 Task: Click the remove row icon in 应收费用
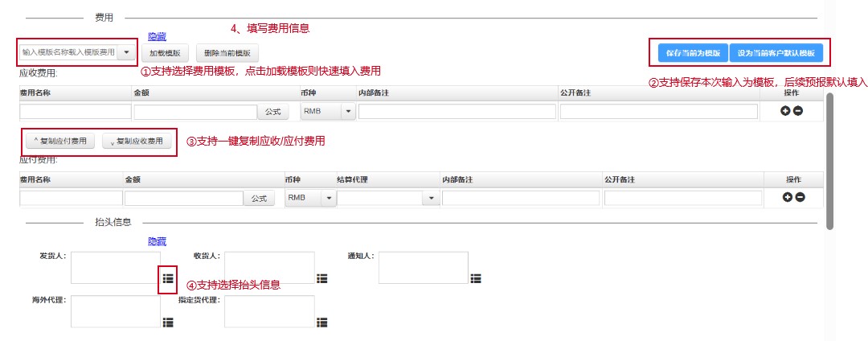[x=798, y=111]
